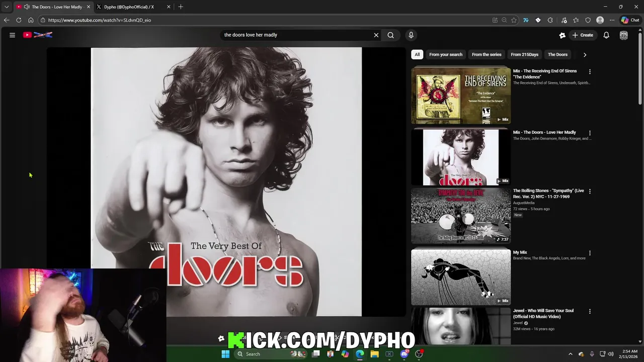Open the volume control in system tray

click(x=611, y=354)
